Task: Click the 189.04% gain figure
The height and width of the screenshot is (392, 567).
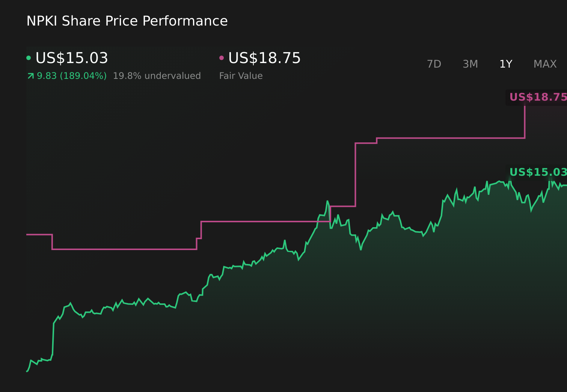Action: click(71, 75)
